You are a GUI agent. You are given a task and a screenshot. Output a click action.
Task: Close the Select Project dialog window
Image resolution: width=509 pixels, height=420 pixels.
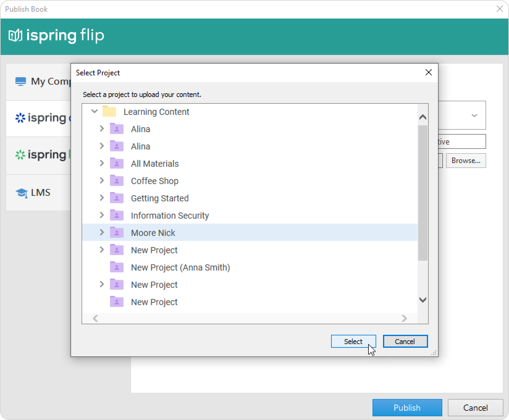coord(428,73)
